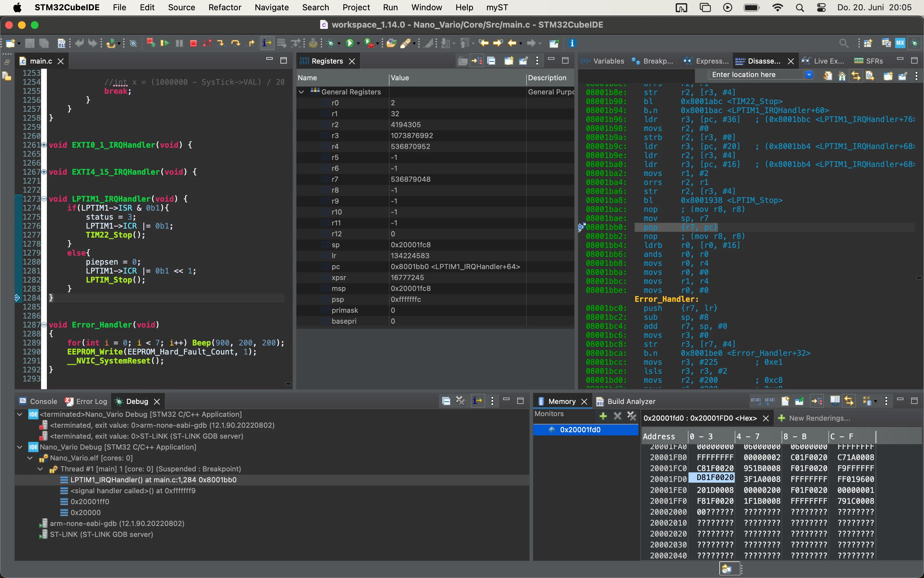The image size is (924, 578).
Task: Click the blue Information icon in toolbar
Action: click(x=572, y=43)
